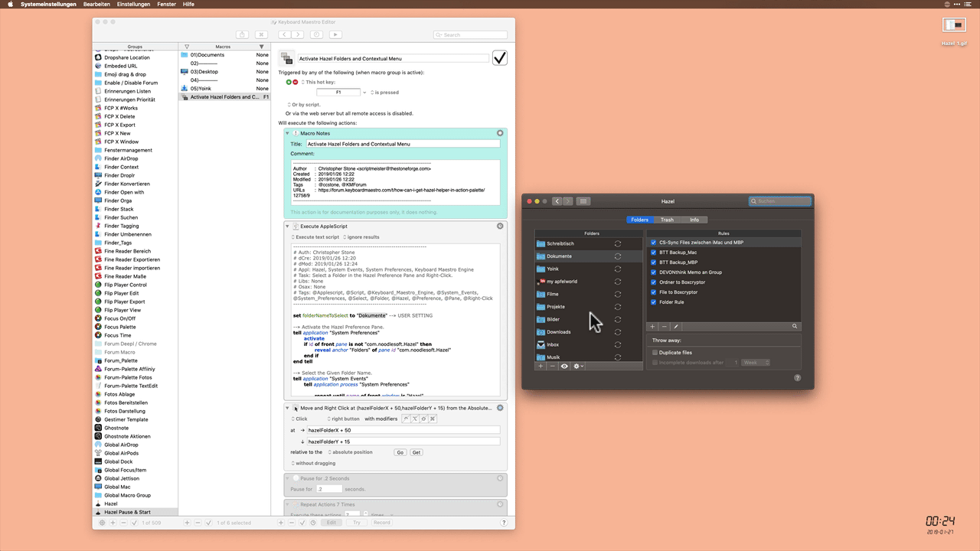Click the macro icon next to the name field
Image resolution: width=980 pixels, height=551 pixels.
(x=286, y=58)
